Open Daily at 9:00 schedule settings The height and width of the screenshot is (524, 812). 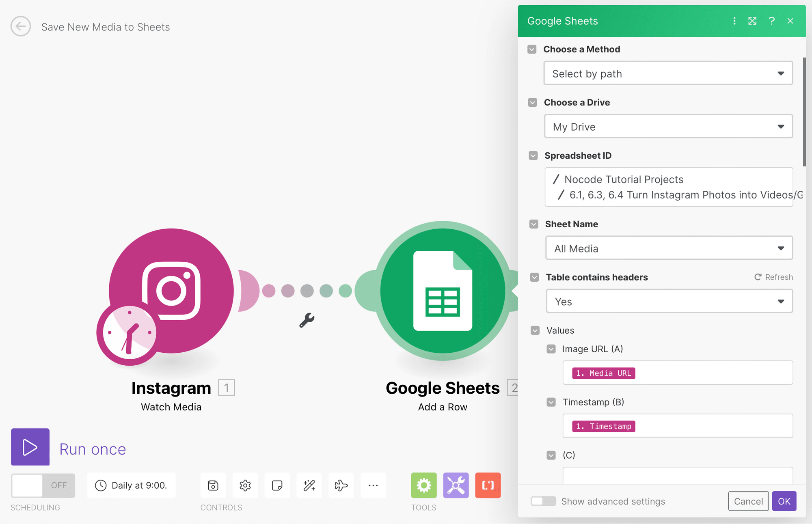click(131, 485)
